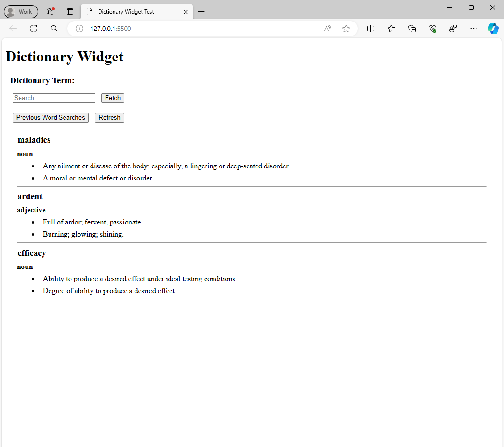Click the Read aloud icon
This screenshot has height=447, width=504.
coord(327,29)
